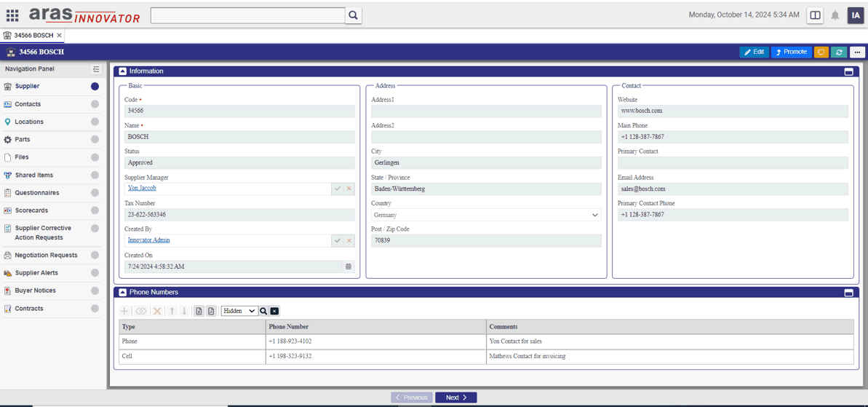868x407 pixels.
Task: Click the status dot beside Scorecards
Action: tap(95, 210)
